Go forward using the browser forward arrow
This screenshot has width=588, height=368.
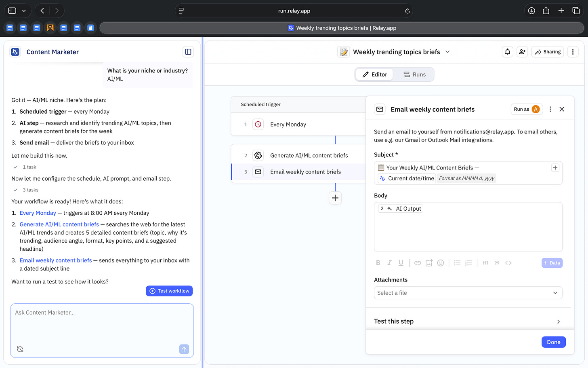point(57,11)
